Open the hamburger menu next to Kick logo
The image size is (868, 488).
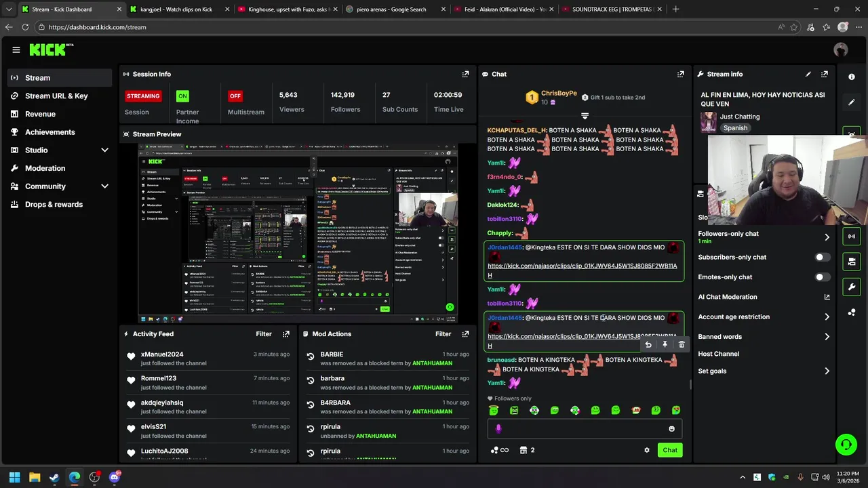tap(16, 49)
